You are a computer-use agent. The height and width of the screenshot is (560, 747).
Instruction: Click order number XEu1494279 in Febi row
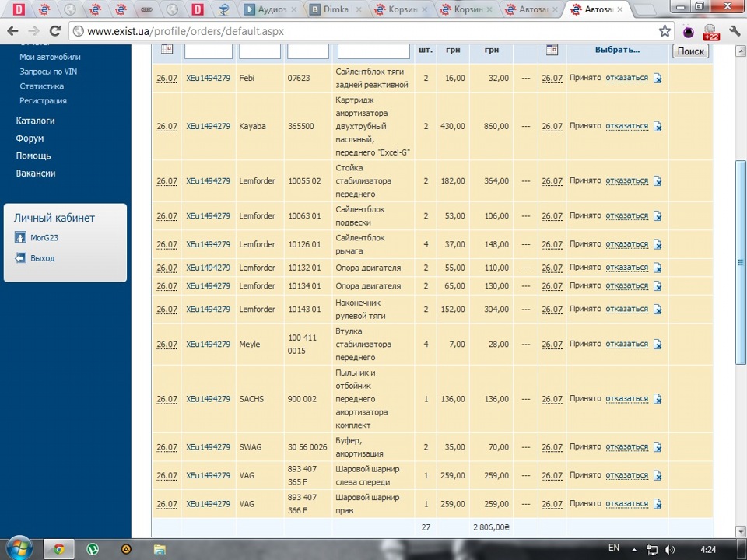click(x=209, y=78)
